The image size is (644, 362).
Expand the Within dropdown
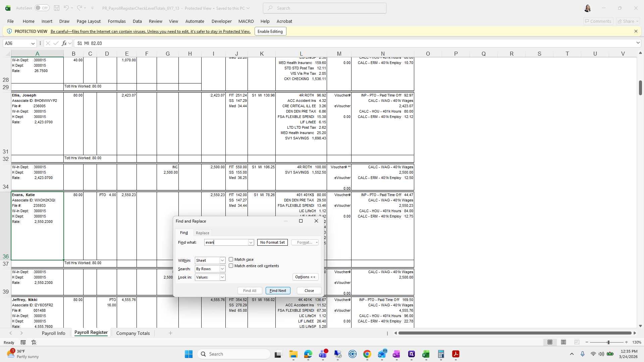pos(222,260)
